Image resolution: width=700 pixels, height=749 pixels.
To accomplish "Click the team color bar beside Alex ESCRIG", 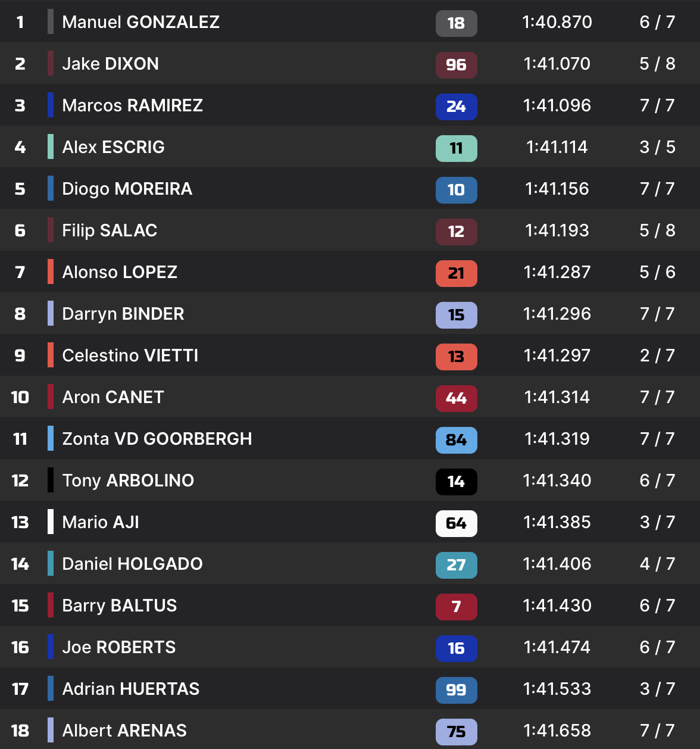I will 51,147.
